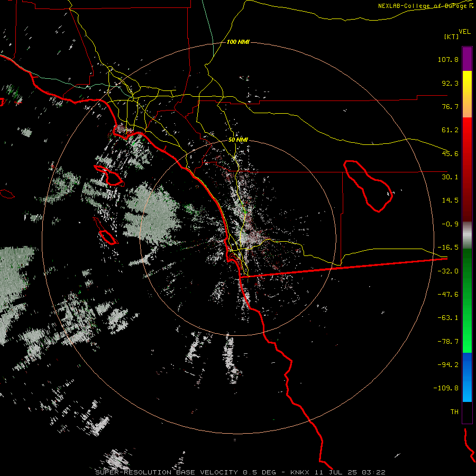This screenshot has height=476, width=476.
Task: Select the 107.8 scale value
Action: tap(448, 59)
